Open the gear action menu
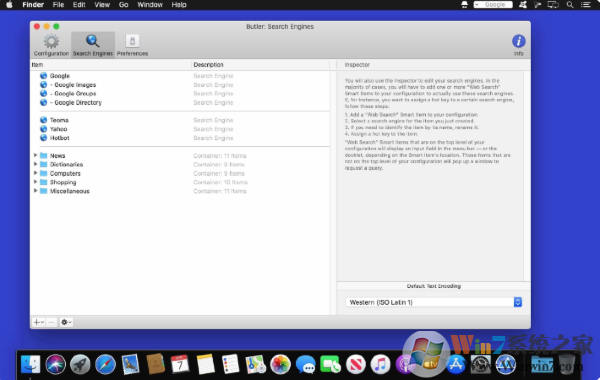Viewport: 600px width, 380px height. [x=66, y=322]
